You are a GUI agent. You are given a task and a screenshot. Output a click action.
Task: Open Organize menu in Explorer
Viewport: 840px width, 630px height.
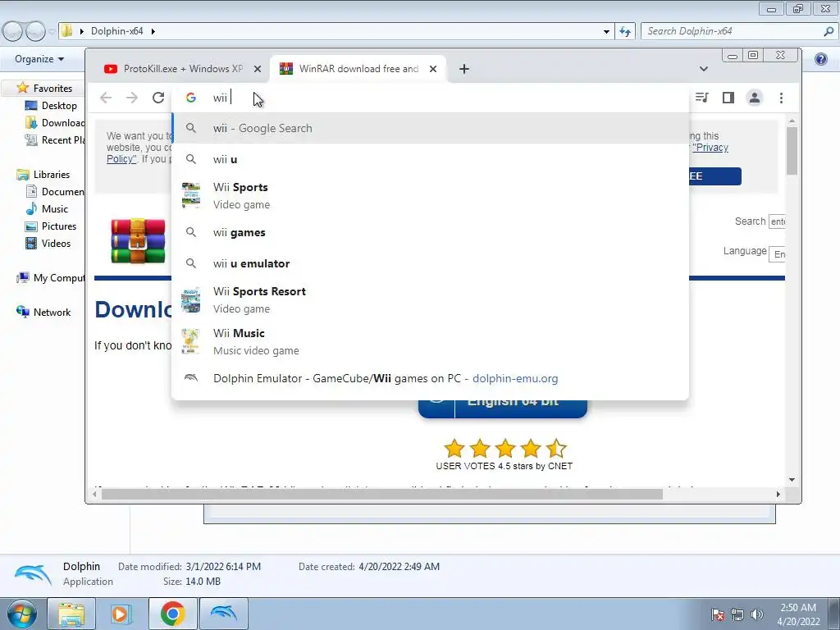(39, 59)
